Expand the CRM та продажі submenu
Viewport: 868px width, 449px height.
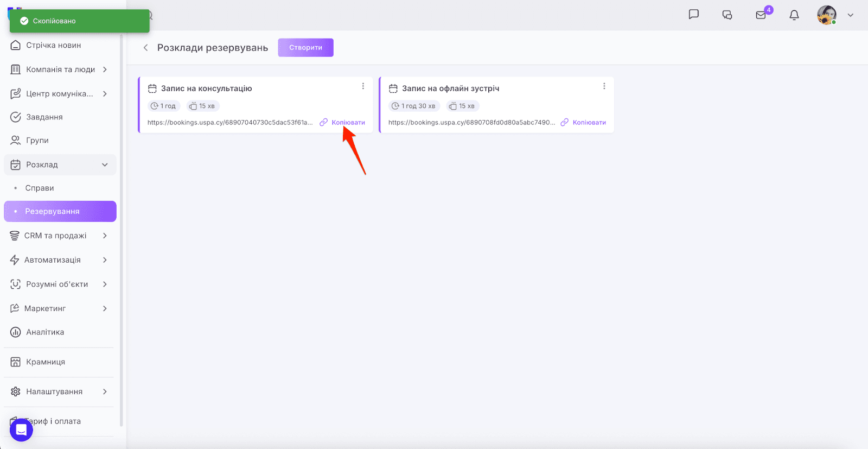[105, 236]
